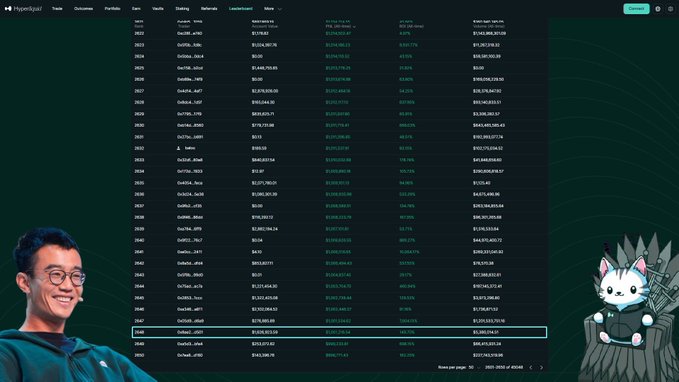The width and height of the screenshot is (679, 382).
Task: Open the Earn menu item
Action: tap(136, 9)
